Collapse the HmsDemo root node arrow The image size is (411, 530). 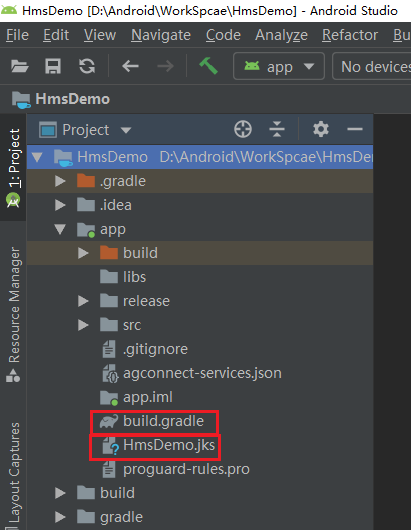(37, 157)
